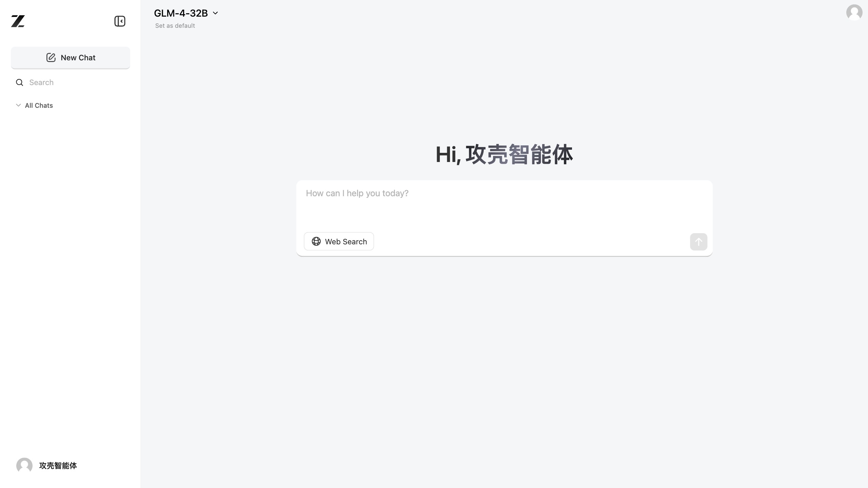Collapse the sidebar with the panel icon
The image size is (868, 488).
119,21
